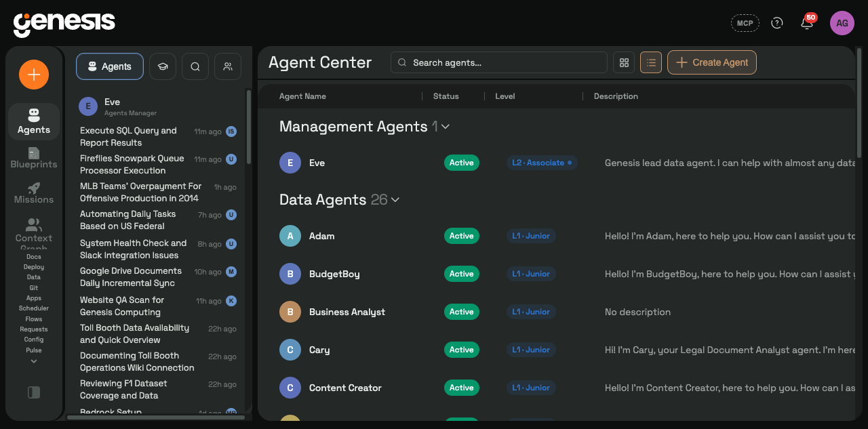Click Eve's Active status badge

[462, 163]
